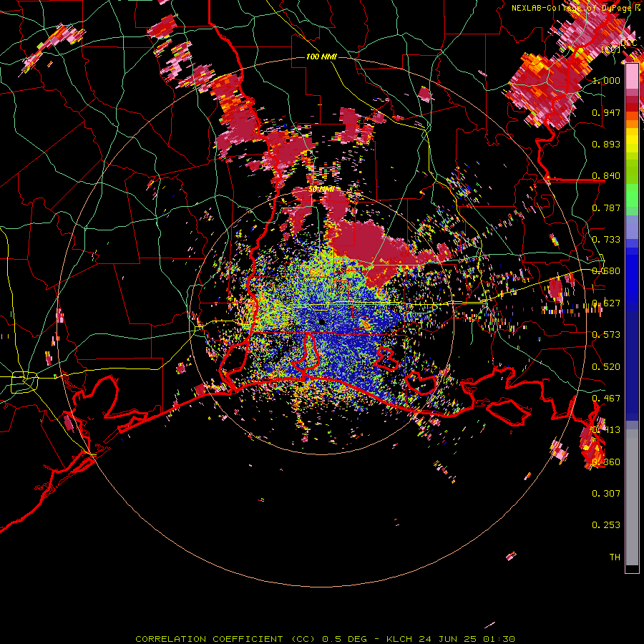
Task: Pick the 0.733 legend value
Action: 606,240
